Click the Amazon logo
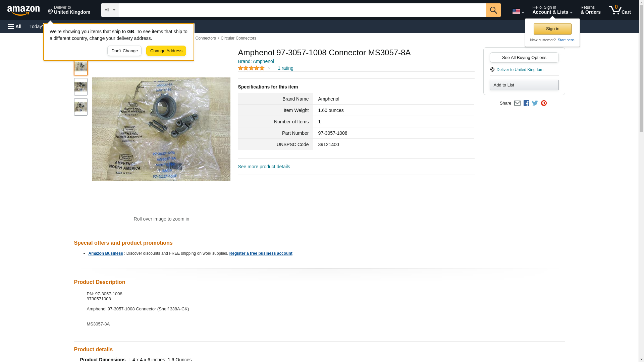 (x=23, y=10)
